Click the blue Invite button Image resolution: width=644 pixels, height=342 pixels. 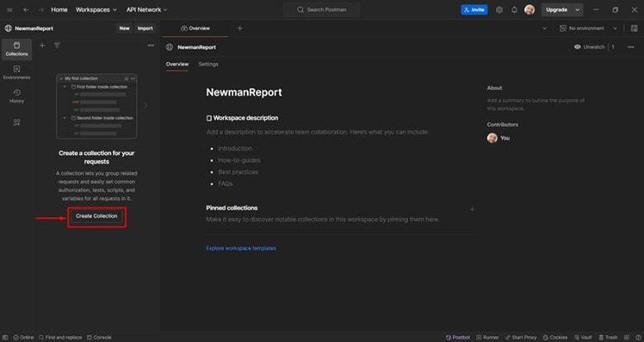pyautogui.click(x=474, y=9)
